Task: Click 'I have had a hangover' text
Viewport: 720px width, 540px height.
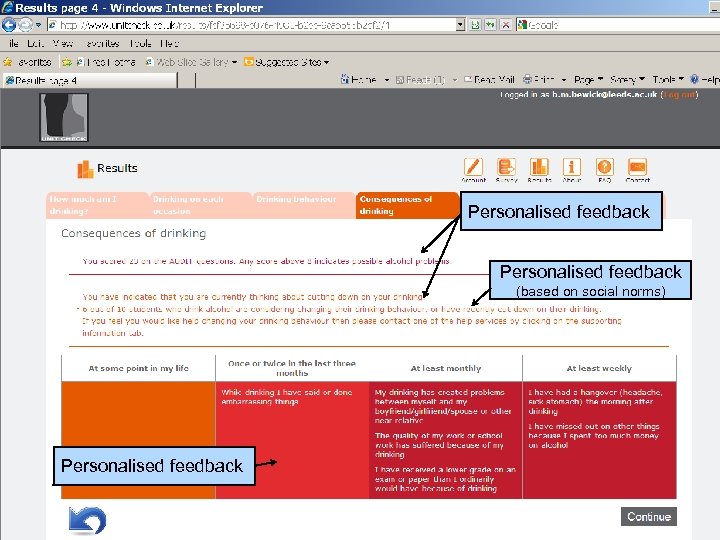Action: [x=595, y=401]
